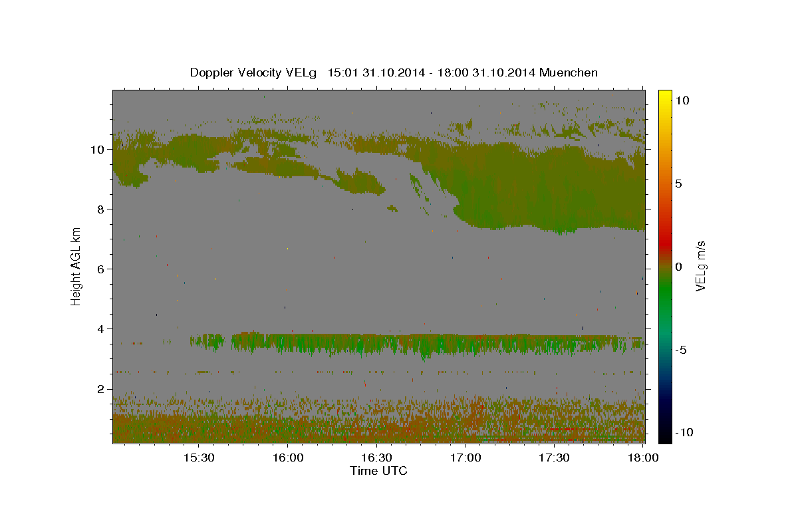
Task: Click the height tick label '6'
Action: click(x=101, y=269)
